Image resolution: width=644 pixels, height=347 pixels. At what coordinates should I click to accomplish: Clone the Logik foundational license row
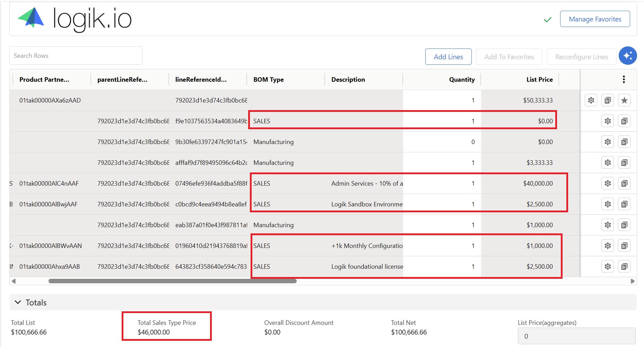coord(624,267)
